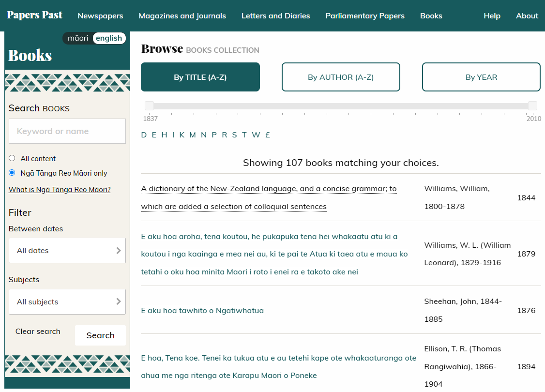The image size is (545, 392).
Task: Open 'Magazines and Journals'
Action: coord(182,15)
